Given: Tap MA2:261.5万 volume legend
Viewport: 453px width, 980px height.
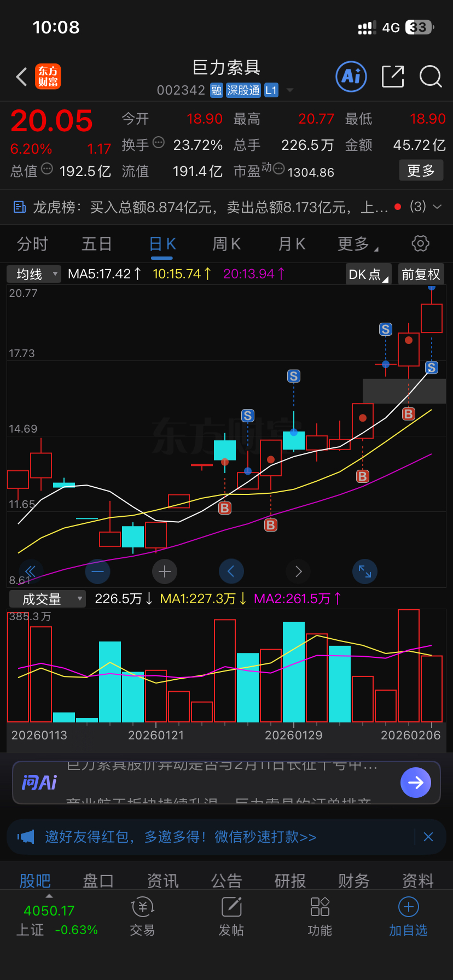Looking at the screenshot, I should (x=298, y=599).
